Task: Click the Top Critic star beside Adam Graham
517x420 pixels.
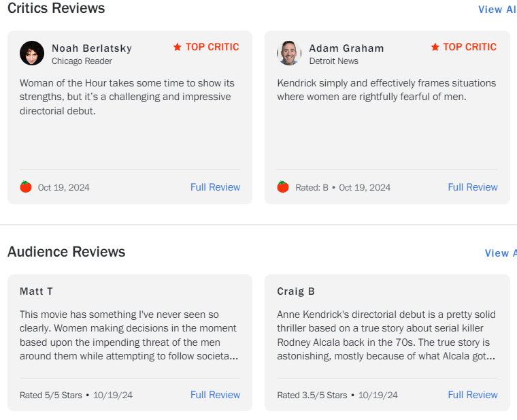Action: point(435,47)
